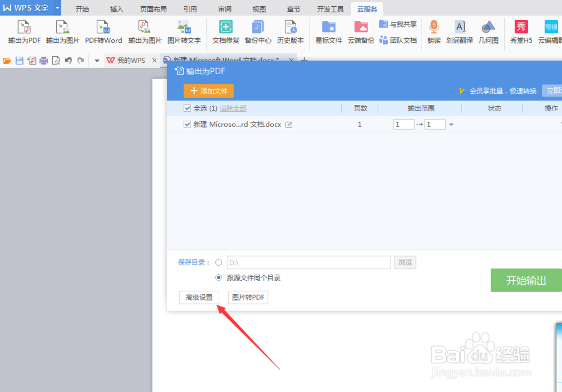This screenshot has height=392, width=562.
Task: Open the 图片转文字 tool
Action: click(x=184, y=32)
